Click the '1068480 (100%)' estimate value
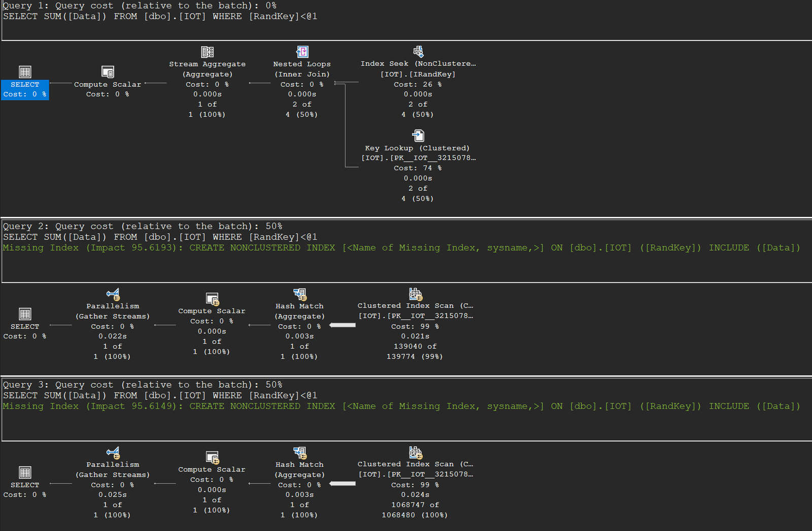Viewport: 812px width, 531px height. [415, 515]
